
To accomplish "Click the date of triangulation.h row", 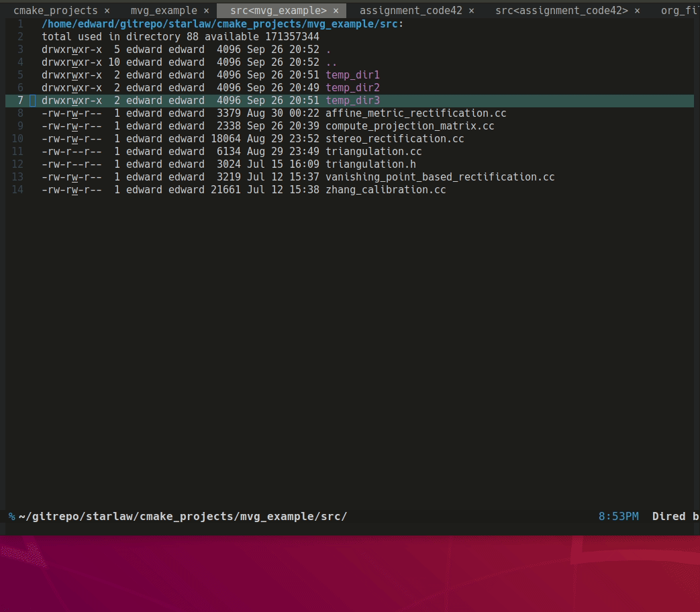I will pos(283,164).
